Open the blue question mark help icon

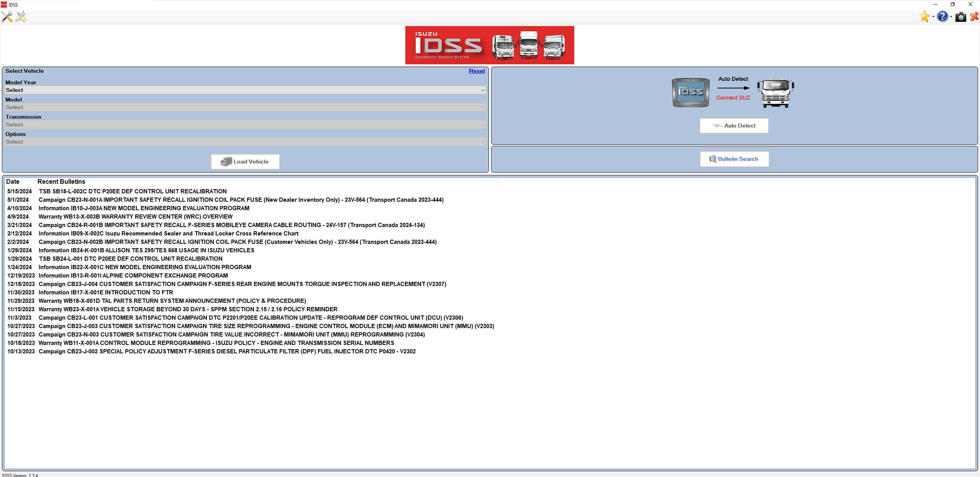[942, 17]
